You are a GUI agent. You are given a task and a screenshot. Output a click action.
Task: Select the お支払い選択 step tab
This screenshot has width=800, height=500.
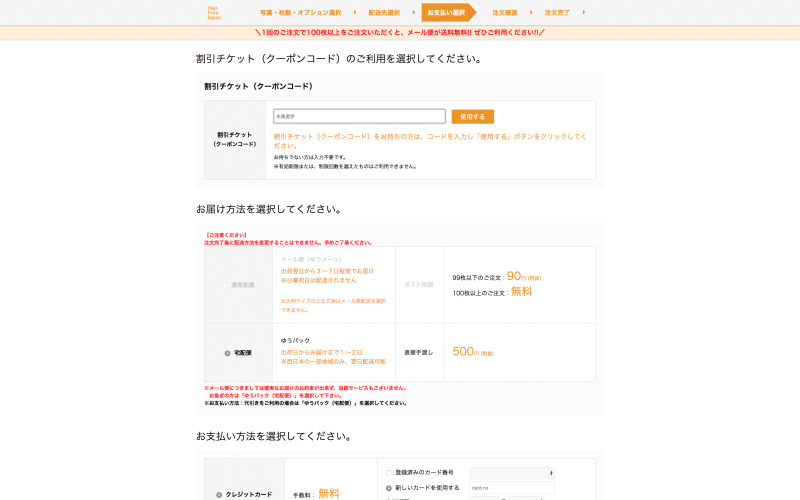click(x=446, y=13)
